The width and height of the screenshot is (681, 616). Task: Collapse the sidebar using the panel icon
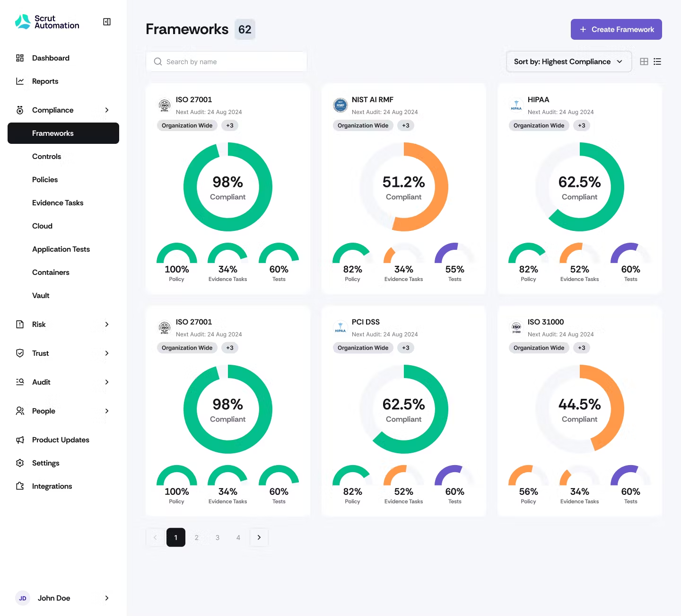tap(106, 21)
